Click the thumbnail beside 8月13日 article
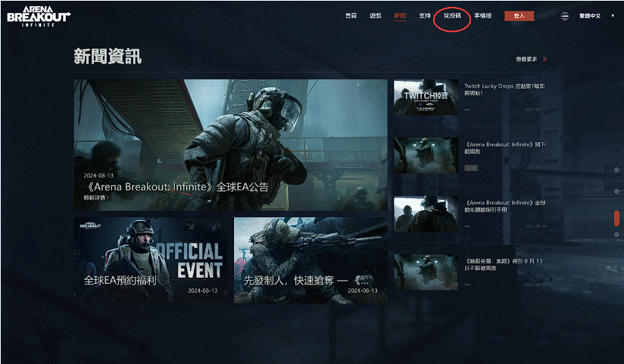624x364 pixels. coord(426,272)
